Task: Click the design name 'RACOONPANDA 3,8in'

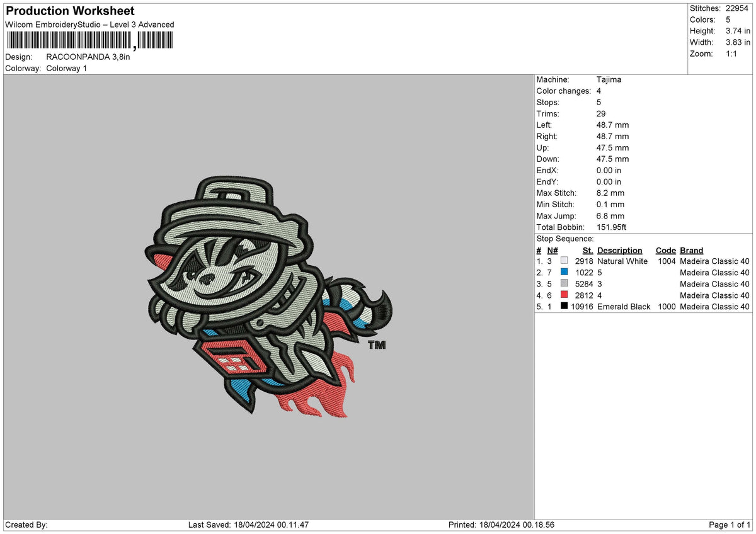Action: click(x=88, y=57)
